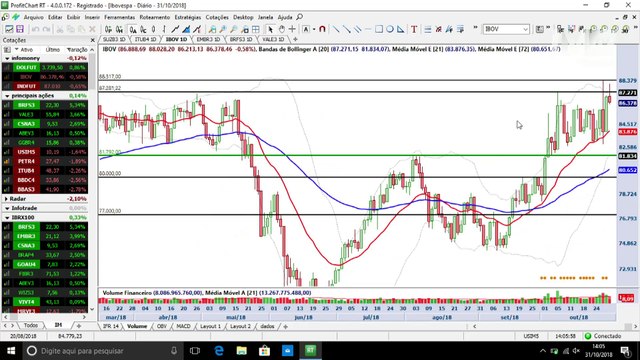Viewport: 640px width, 360px height.
Task: Select the DOLFUT quote row
Action: (45, 67)
